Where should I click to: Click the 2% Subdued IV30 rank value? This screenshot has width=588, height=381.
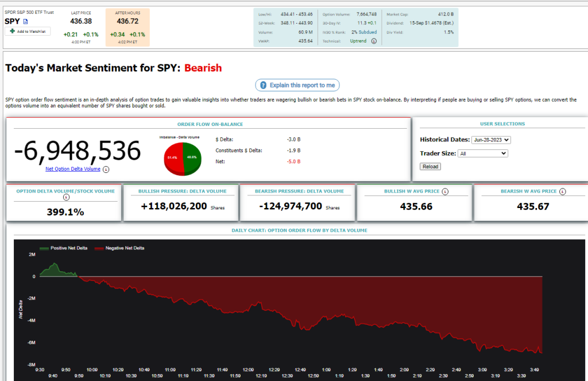[x=364, y=32]
